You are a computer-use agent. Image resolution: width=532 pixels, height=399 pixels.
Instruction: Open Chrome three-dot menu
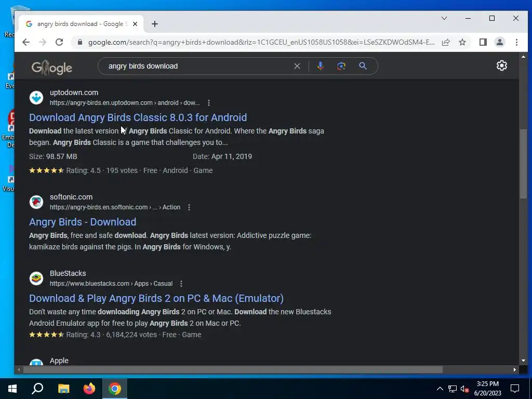coord(516,42)
